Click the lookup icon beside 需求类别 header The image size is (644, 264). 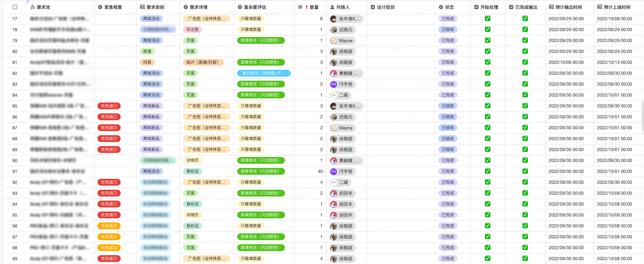point(142,7)
